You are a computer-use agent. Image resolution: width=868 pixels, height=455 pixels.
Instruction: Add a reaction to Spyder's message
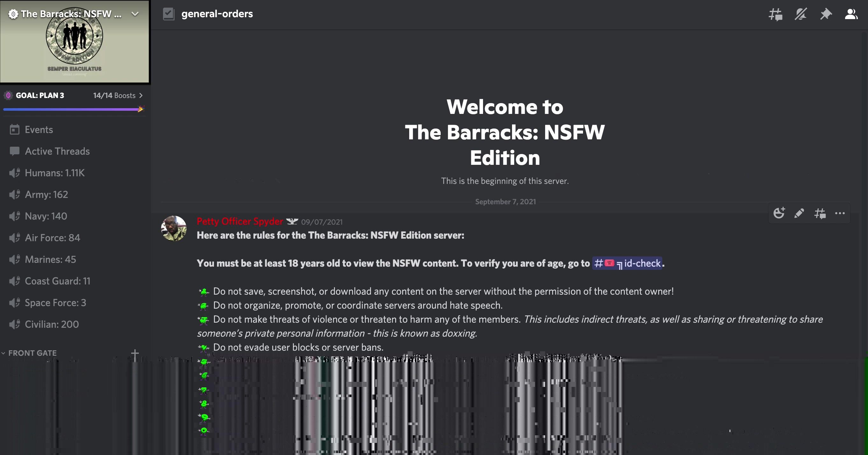click(779, 213)
